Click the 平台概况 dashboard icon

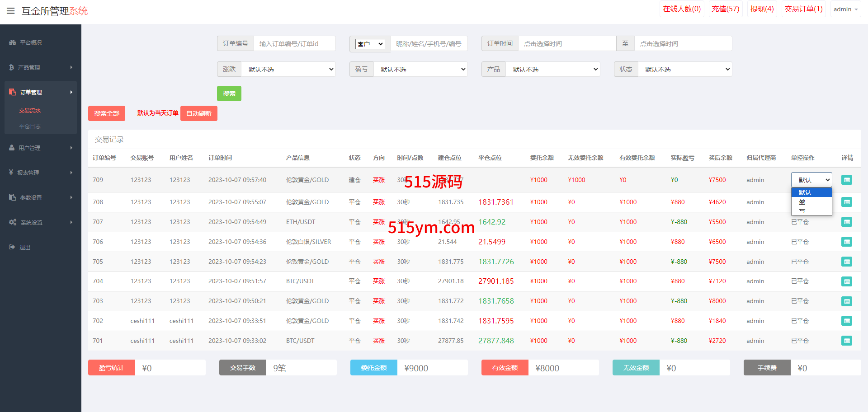click(x=12, y=42)
